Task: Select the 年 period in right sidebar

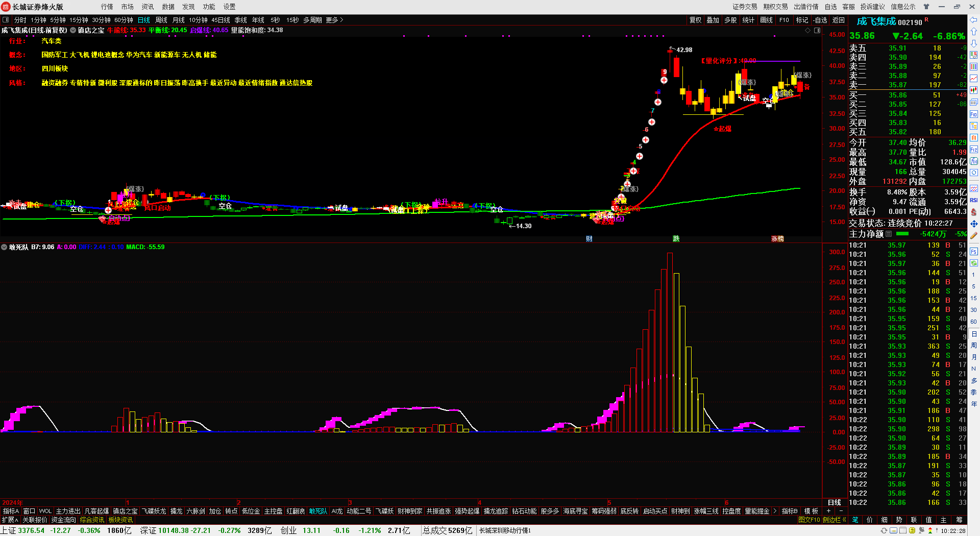Action: pos(974,404)
